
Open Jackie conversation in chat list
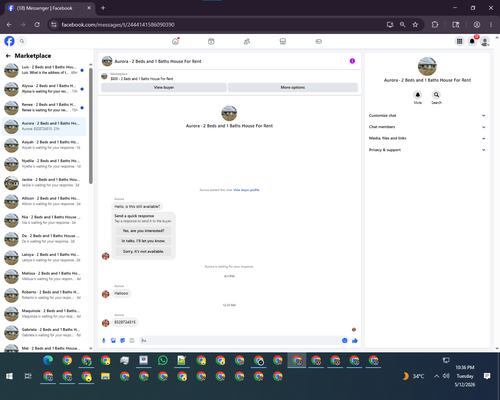pyautogui.click(x=44, y=182)
